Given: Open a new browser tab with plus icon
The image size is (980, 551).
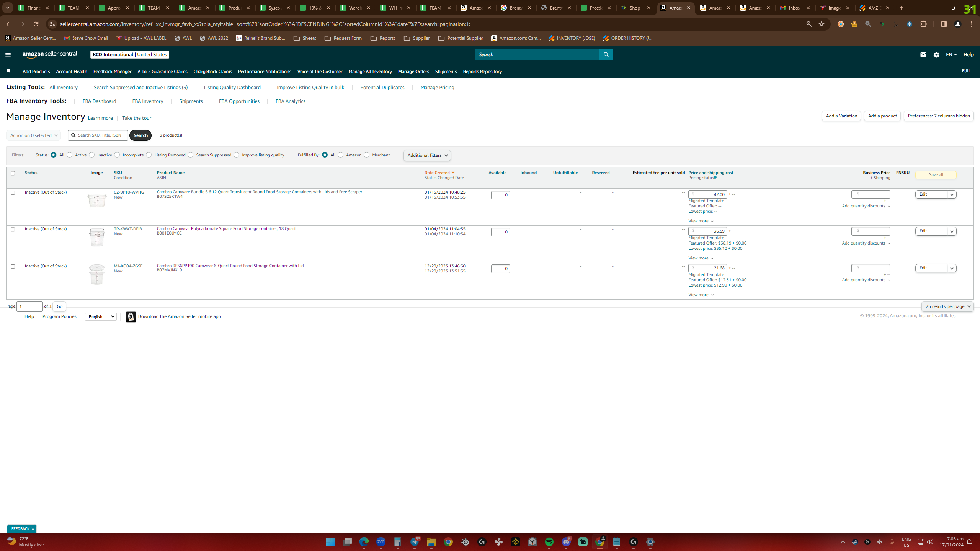Looking at the screenshot, I should pos(902,8).
